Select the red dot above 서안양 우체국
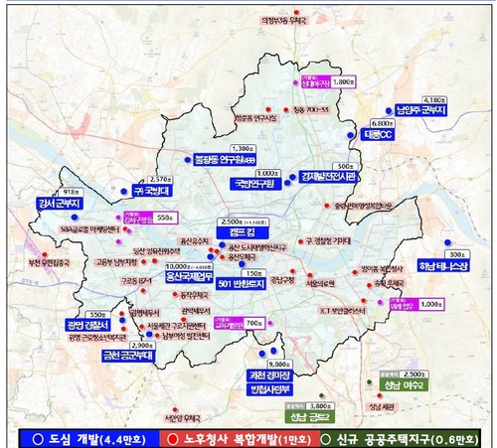 (175, 410)
